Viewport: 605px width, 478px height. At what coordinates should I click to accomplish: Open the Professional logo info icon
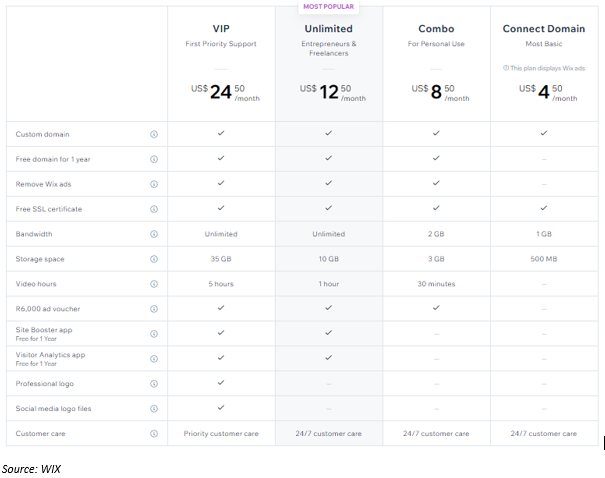pyautogui.click(x=154, y=384)
